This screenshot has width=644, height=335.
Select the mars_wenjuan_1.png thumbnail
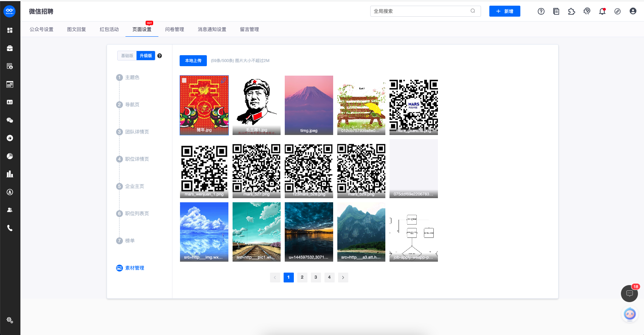(x=204, y=169)
